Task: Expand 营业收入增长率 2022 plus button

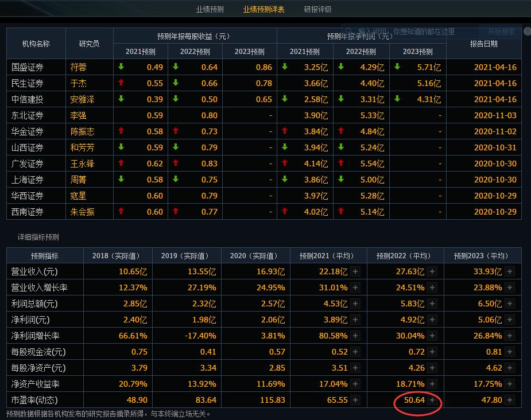Action: coord(432,287)
